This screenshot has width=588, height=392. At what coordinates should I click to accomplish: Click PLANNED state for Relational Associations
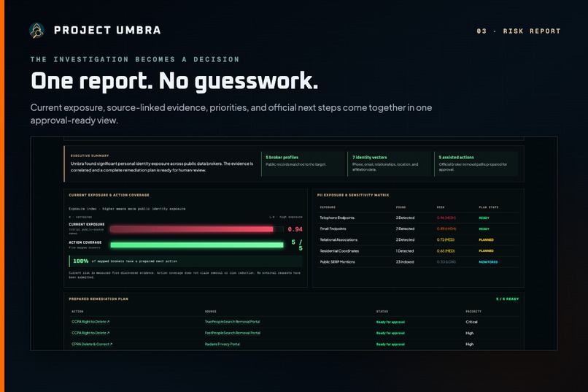[487, 239]
